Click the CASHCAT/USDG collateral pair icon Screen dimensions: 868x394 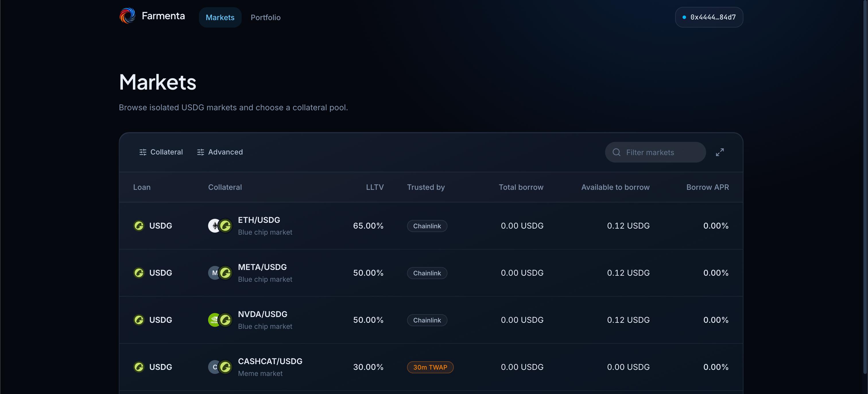[220, 367]
